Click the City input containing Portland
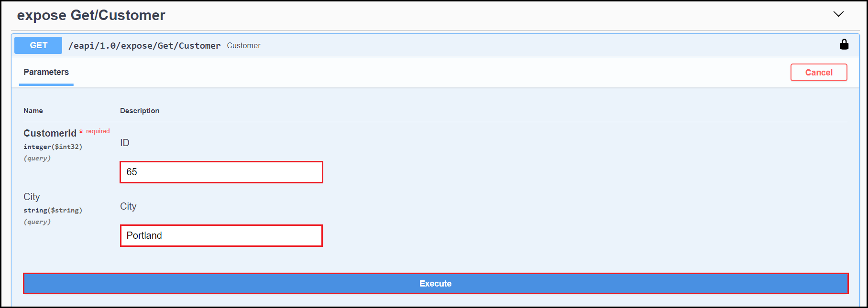Image resolution: width=868 pixels, height=308 pixels. [221, 236]
